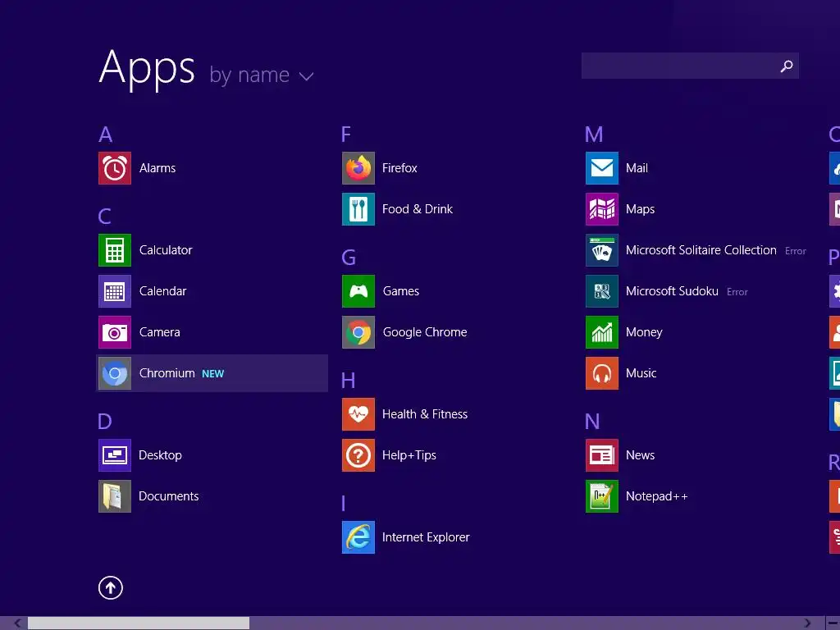The height and width of the screenshot is (630, 840).
Task: Jump using the letter A group header
Action: point(106,134)
